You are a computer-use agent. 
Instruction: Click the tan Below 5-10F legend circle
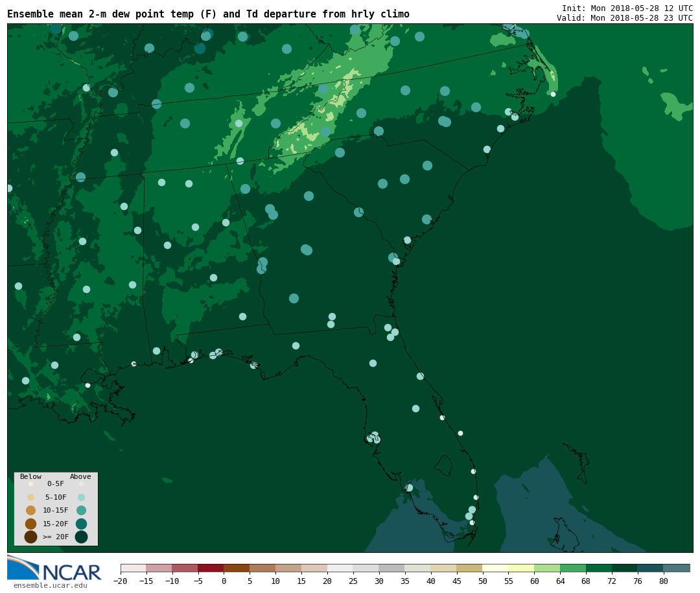point(31,498)
